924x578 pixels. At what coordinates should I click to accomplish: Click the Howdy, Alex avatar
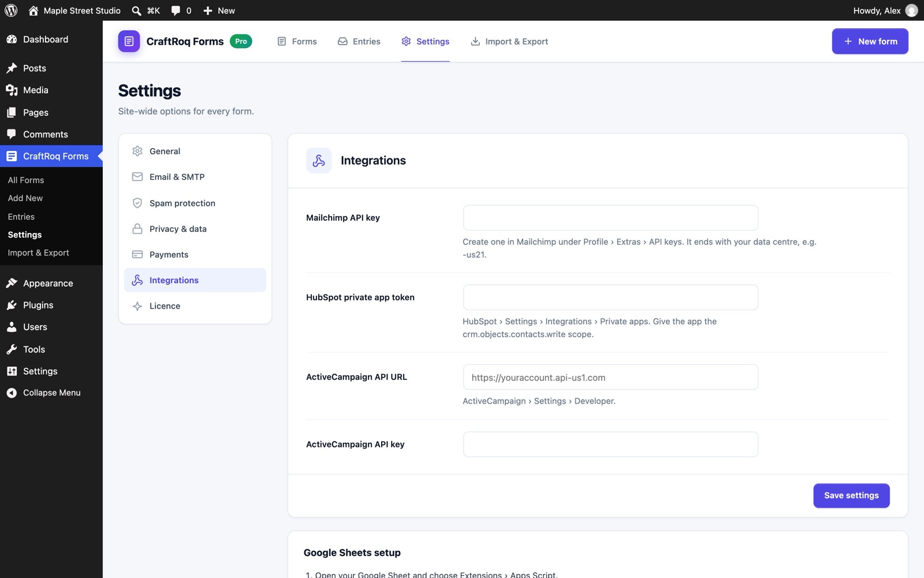click(912, 10)
